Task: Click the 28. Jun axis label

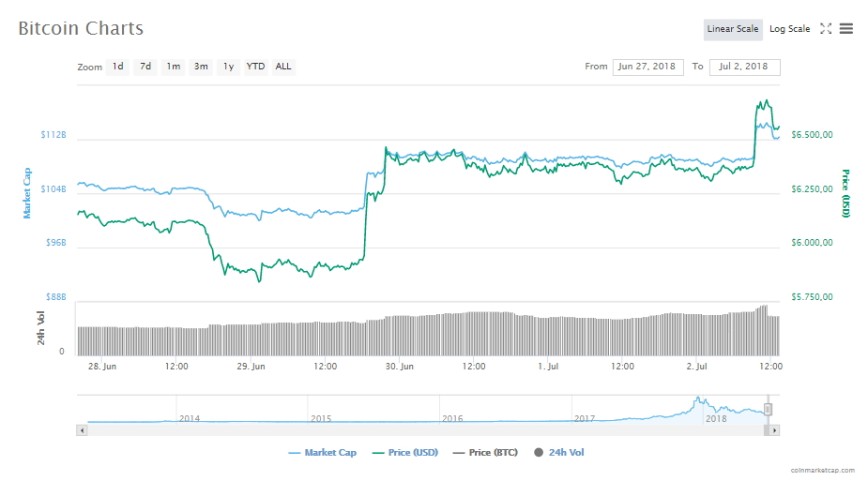Action: (x=102, y=367)
